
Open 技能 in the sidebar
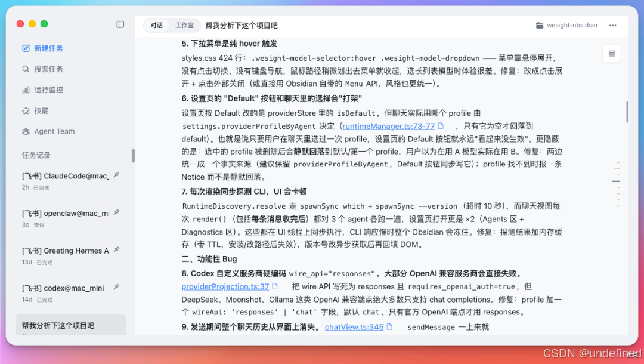point(41,110)
